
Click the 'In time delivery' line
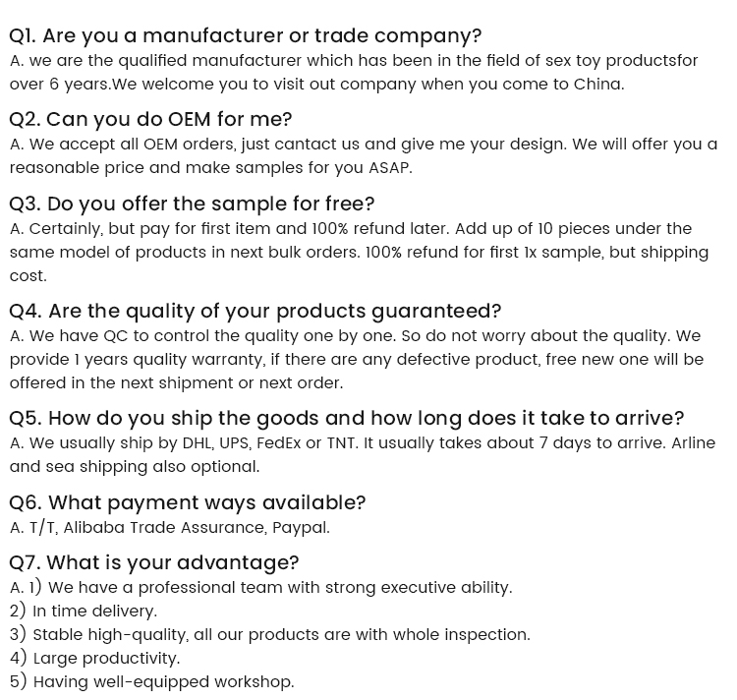[84, 612]
